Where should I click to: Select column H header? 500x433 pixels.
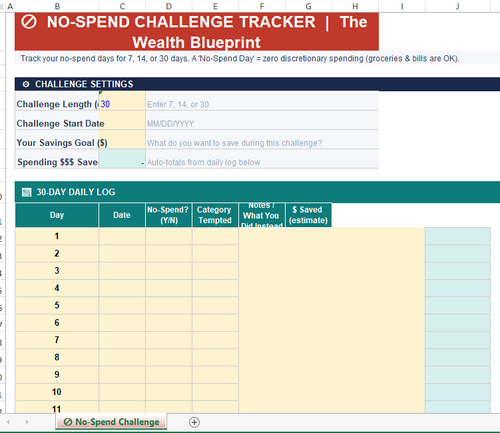tap(355, 6)
